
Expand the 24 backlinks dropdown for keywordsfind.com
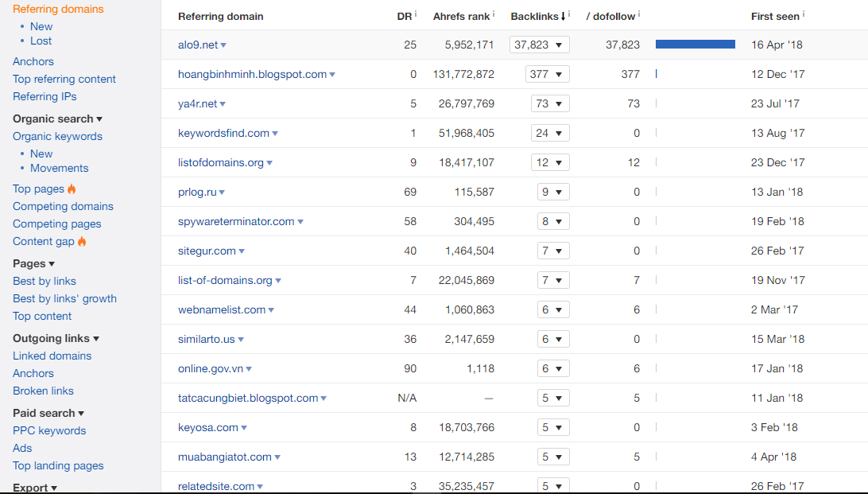[550, 133]
